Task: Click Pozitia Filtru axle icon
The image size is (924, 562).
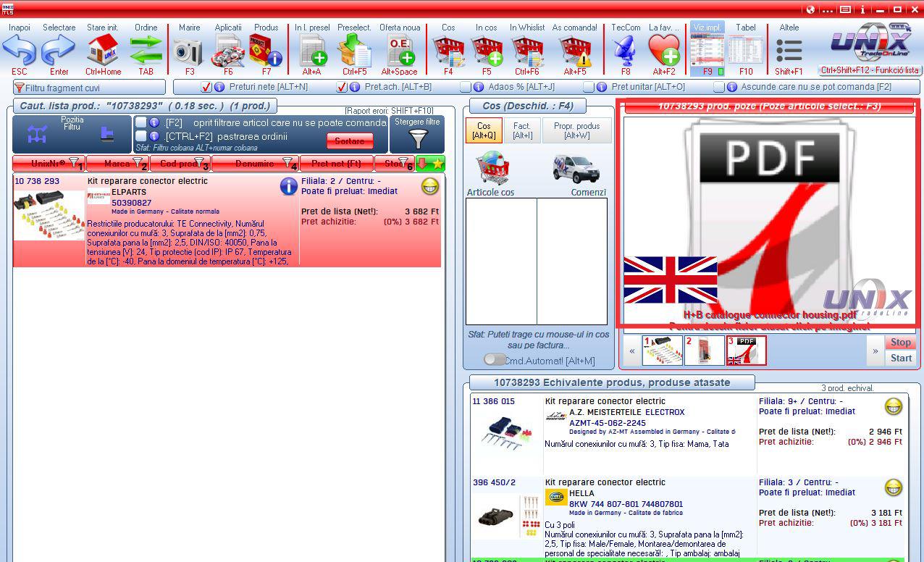Action: pos(38,135)
